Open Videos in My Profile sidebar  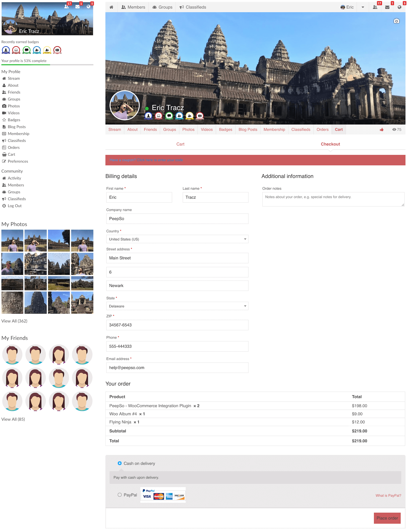[14, 113]
